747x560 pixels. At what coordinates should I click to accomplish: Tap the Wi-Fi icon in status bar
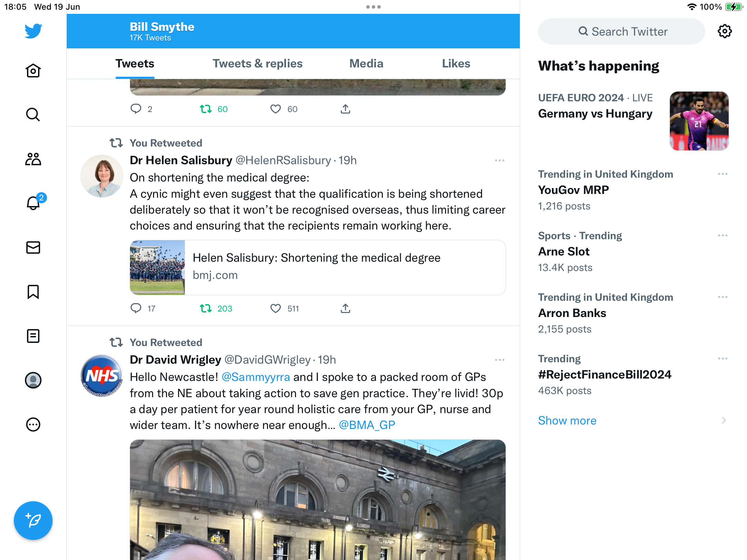pos(692,7)
